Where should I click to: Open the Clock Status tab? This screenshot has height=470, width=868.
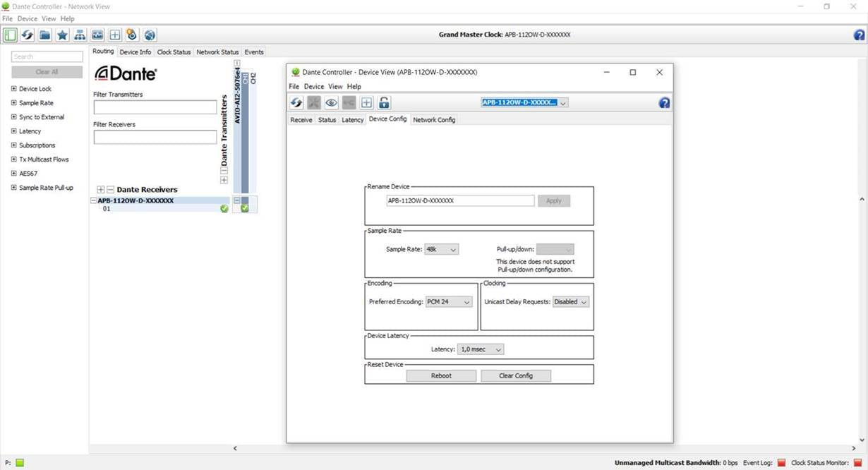tap(174, 52)
